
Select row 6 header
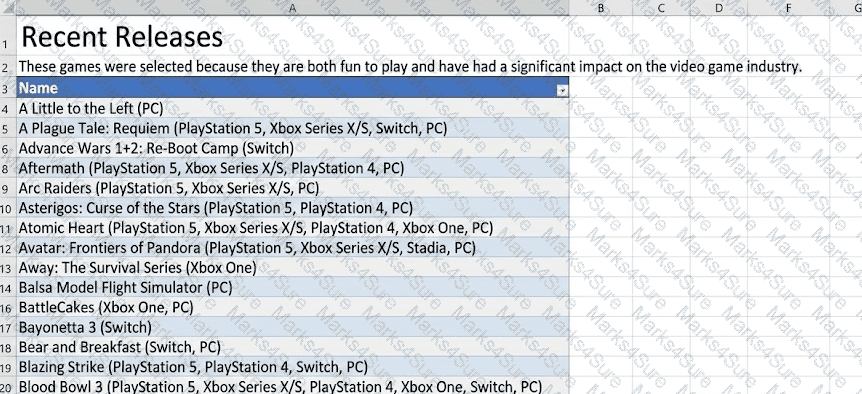pyautogui.click(x=8, y=148)
